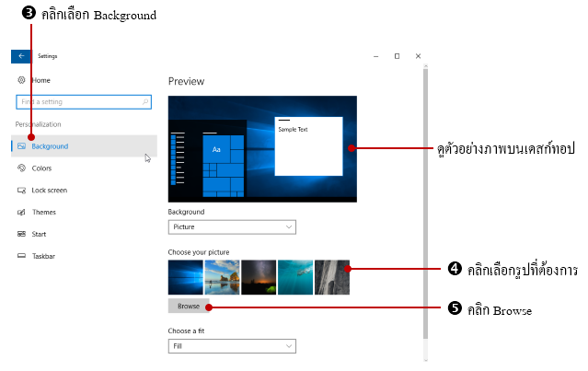Click the Choose your picture label

tap(199, 252)
